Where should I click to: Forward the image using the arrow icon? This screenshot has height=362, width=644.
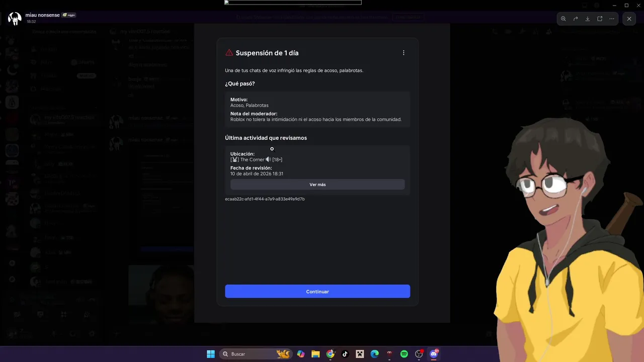point(576,19)
